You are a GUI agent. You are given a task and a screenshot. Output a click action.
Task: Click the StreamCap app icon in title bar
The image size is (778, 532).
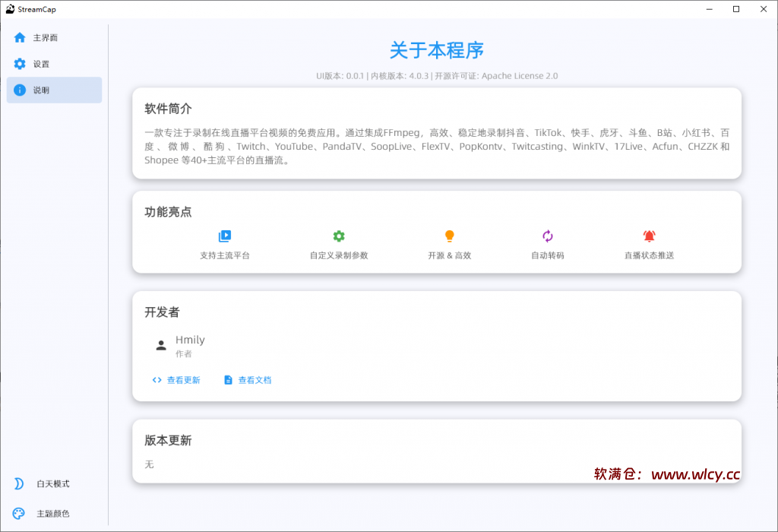pyautogui.click(x=10, y=9)
